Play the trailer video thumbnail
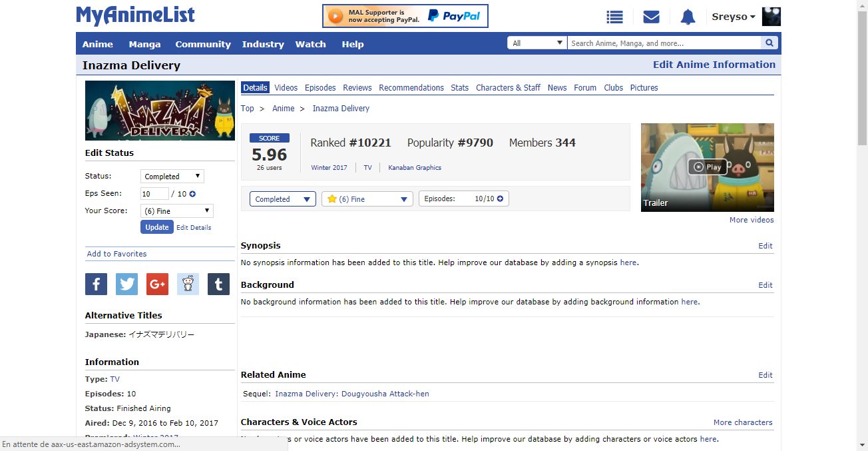This screenshot has width=868, height=451. click(707, 167)
